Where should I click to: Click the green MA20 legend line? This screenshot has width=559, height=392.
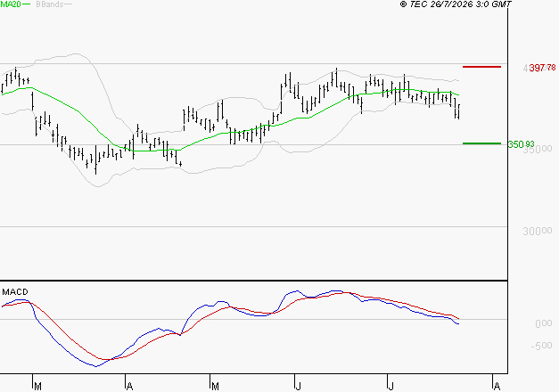(27, 4)
